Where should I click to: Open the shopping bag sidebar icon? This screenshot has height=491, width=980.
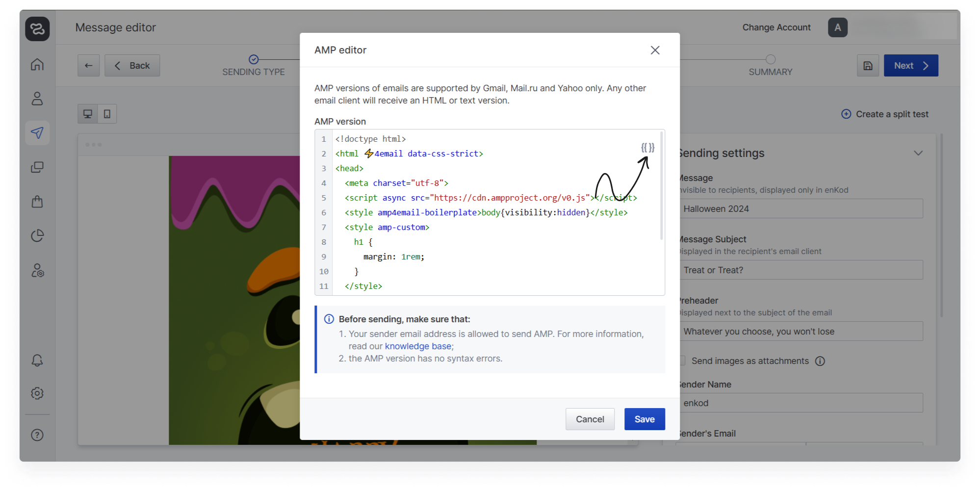tap(37, 202)
